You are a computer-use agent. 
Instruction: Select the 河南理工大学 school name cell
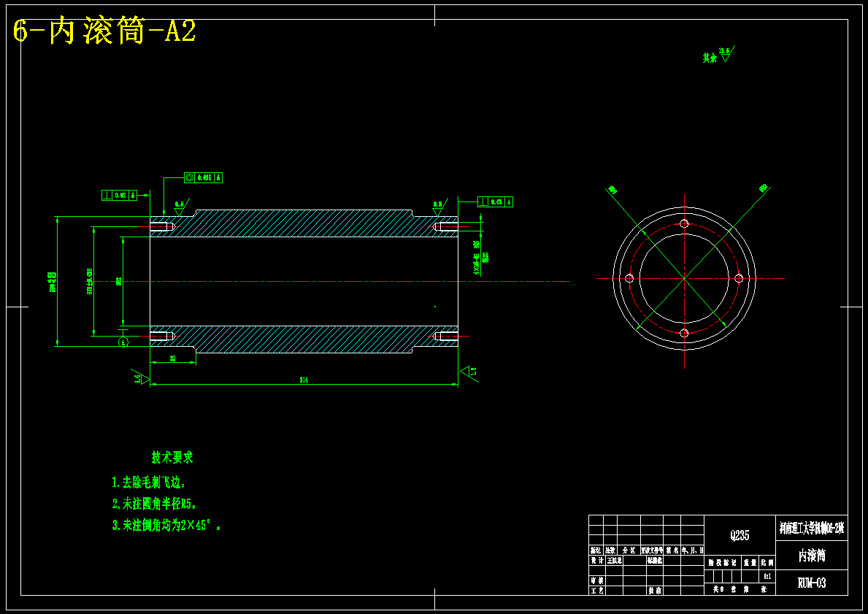point(812,529)
